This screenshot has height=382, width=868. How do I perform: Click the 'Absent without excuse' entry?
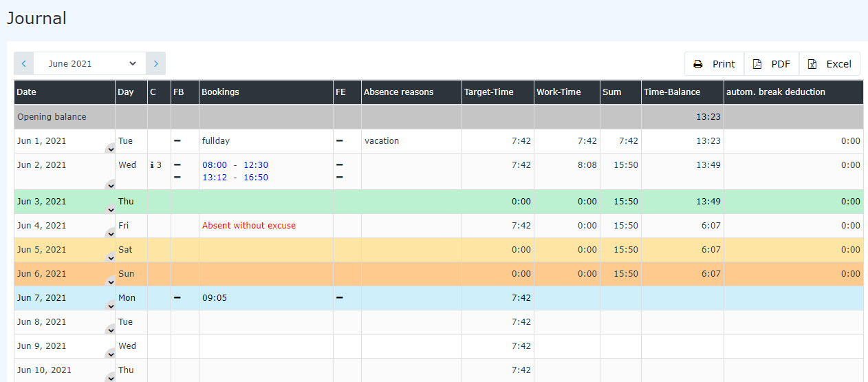point(249,226)
